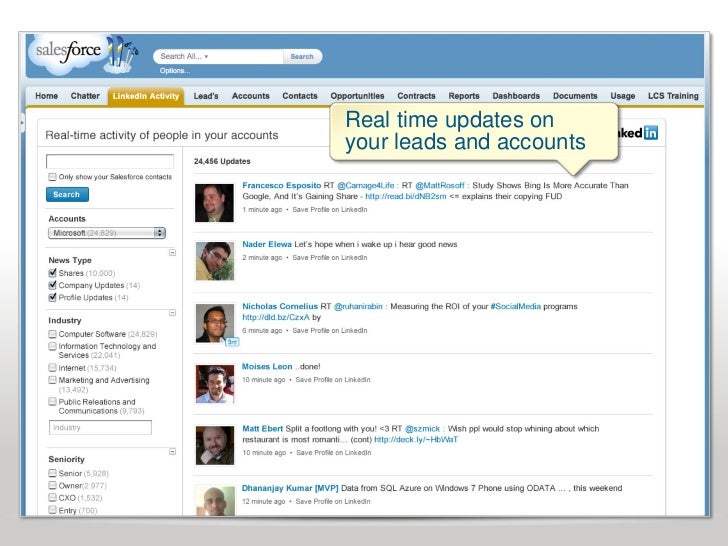Focus the Industry text input
728x546 pixels.
point(100,428)
